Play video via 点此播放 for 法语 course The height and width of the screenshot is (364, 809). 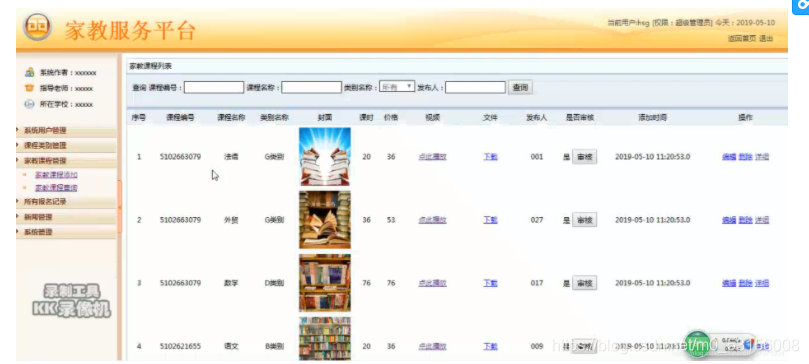pyautogui.click(x=432, y=157)
